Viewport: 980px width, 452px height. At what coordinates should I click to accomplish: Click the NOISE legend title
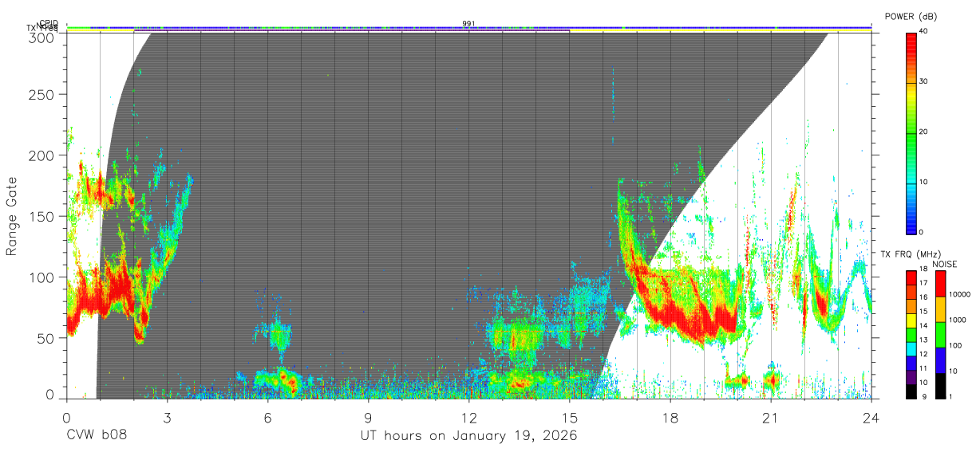tap(945, 264)
